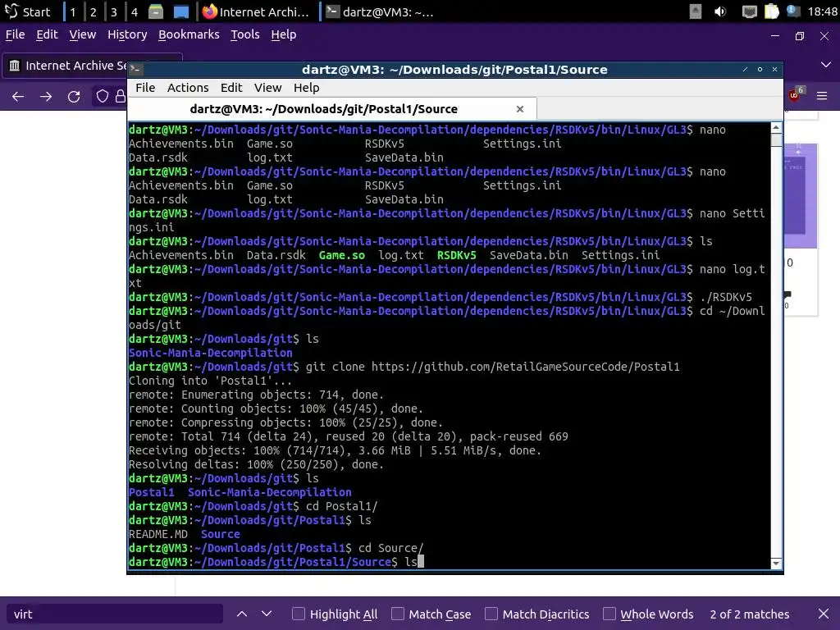Open the Start menu
Viewport: 840px width, 630px height.
pyautogui.click(x=28, y=11)
